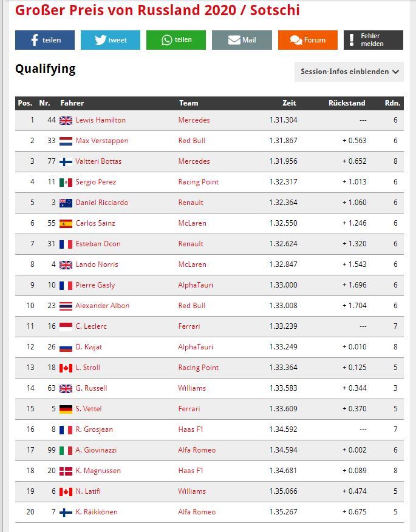
Task: Report an error with Fehler melden
Action: pos(373,40)
